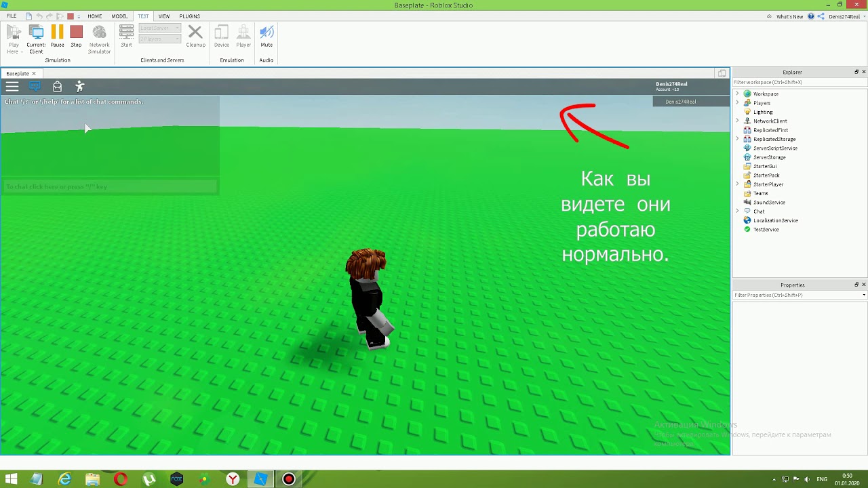Close the Baseplate tab
The height and width of the screenshot is (488, 868).
coord(33,73)
